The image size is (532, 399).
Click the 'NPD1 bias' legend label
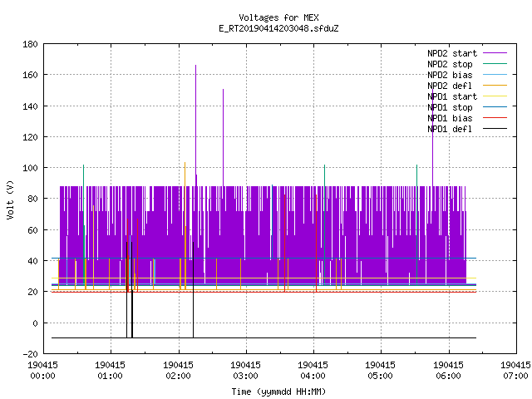point(450,118)
